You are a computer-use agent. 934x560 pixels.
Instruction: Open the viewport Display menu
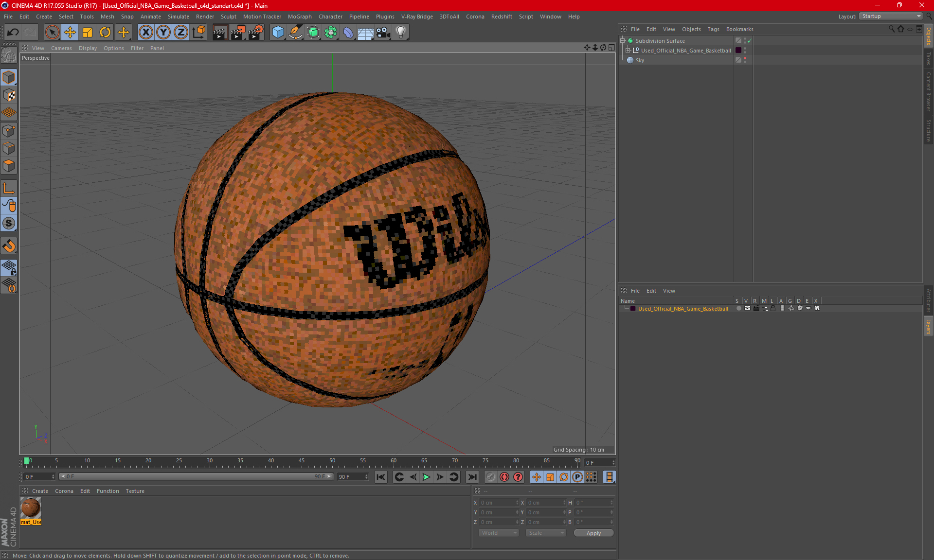(x=88, y=48)
